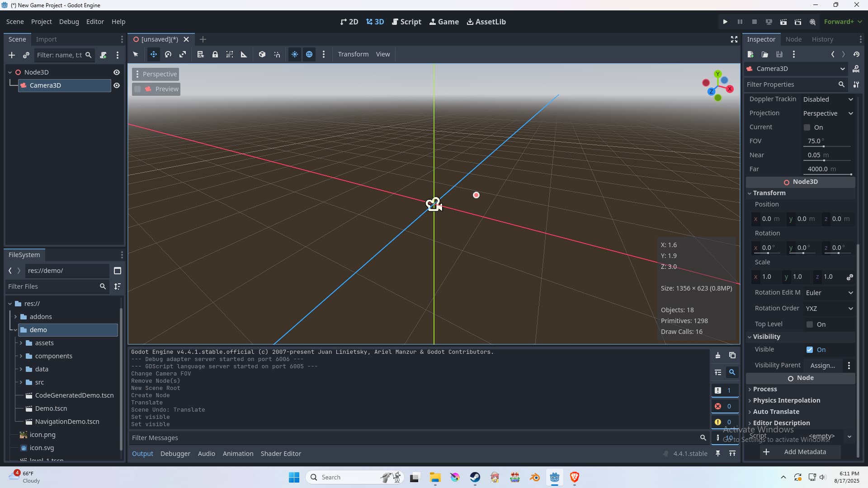
Task: Expand the Process section
Action: (765, 389)
